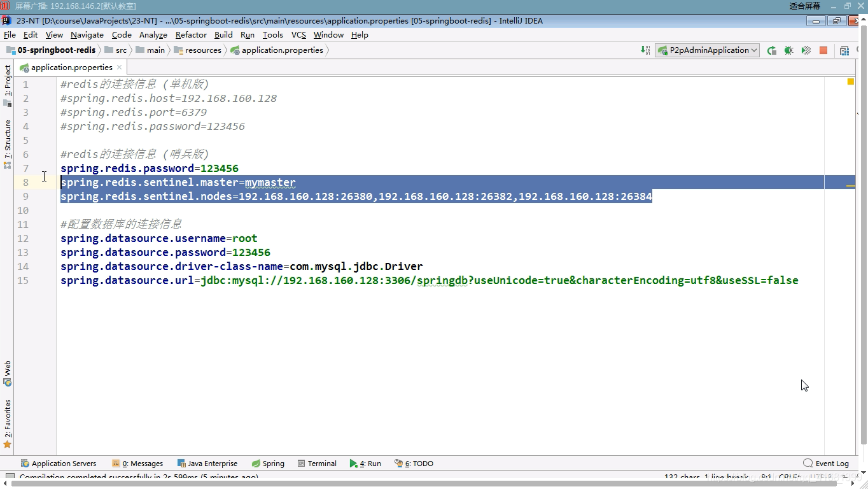Run with coverage using the shield icon
The image size is (868, 489).
(806, 50)
